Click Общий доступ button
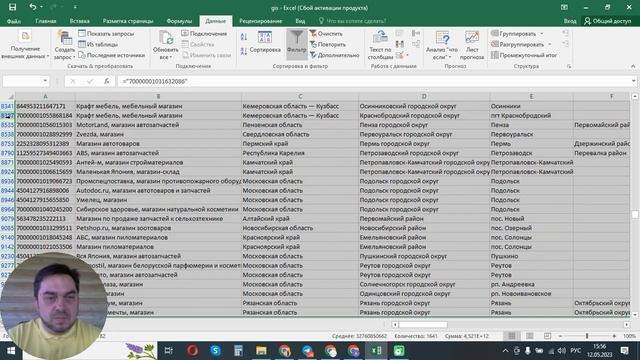Screen dimensions: 640x360 [608, 21]
